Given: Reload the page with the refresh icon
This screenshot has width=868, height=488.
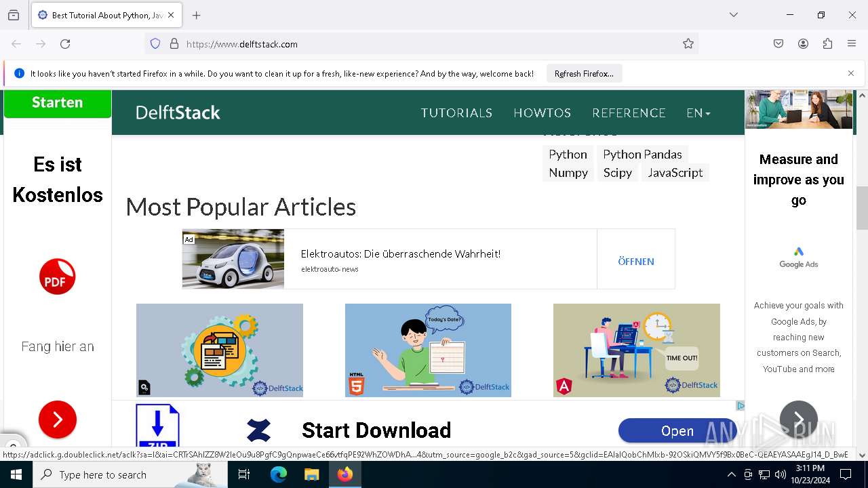Looking at the screenshot, I should (65, 44).
